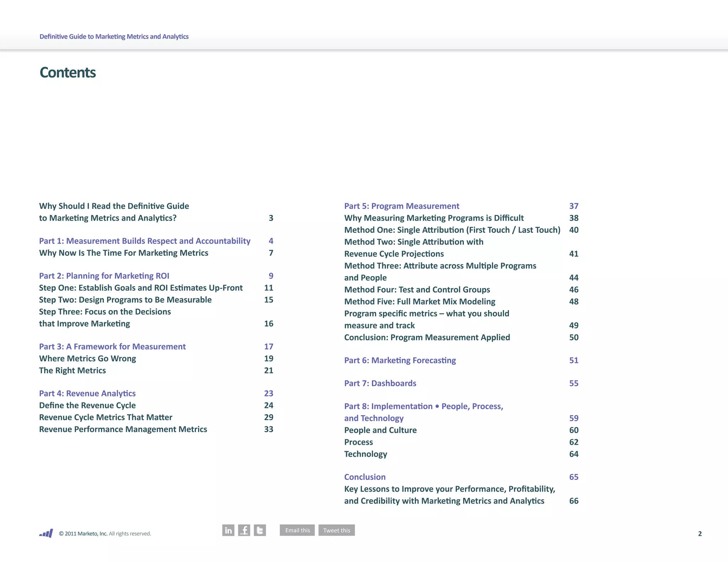Click the Definitive Guide header title
This screenshot has height=562, width=728.
point(114,37)
